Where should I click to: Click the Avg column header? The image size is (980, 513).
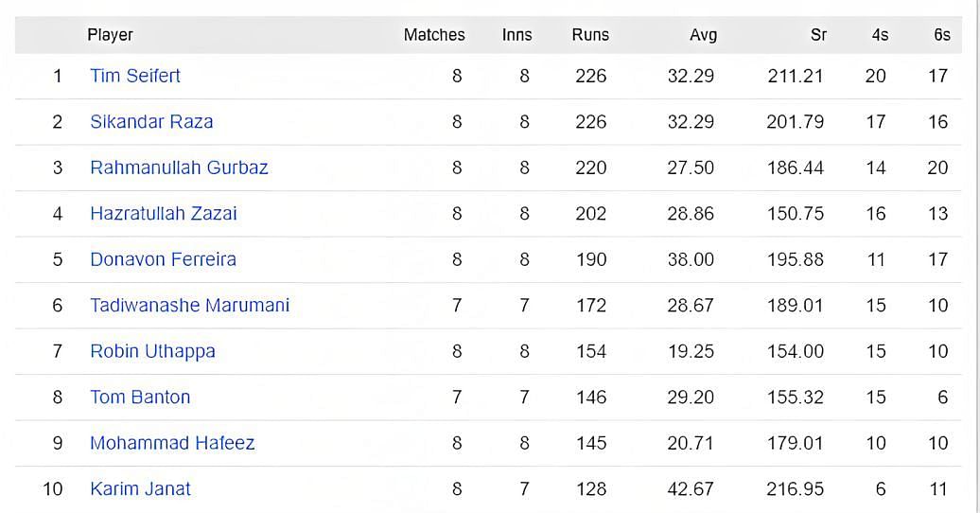click(703, 35)
